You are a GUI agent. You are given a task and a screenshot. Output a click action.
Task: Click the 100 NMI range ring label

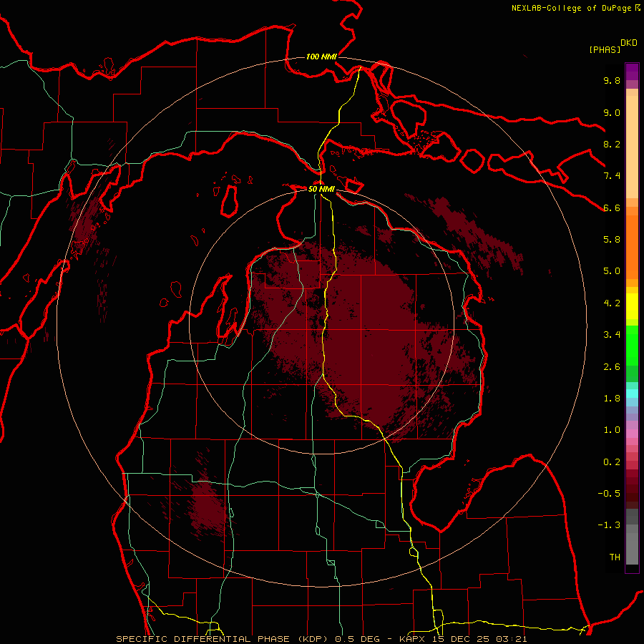pos(321,57)
